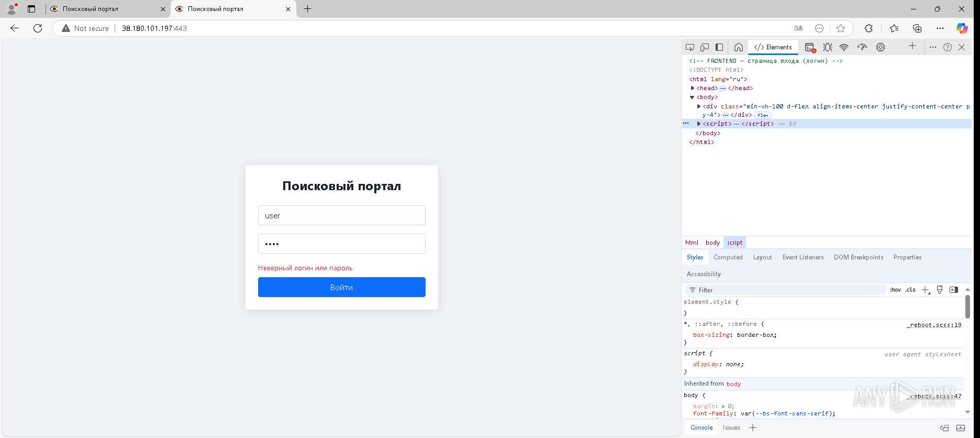Switch to the Event Listeners tab
The image size is (980, 438).
[x=803, y=257]
